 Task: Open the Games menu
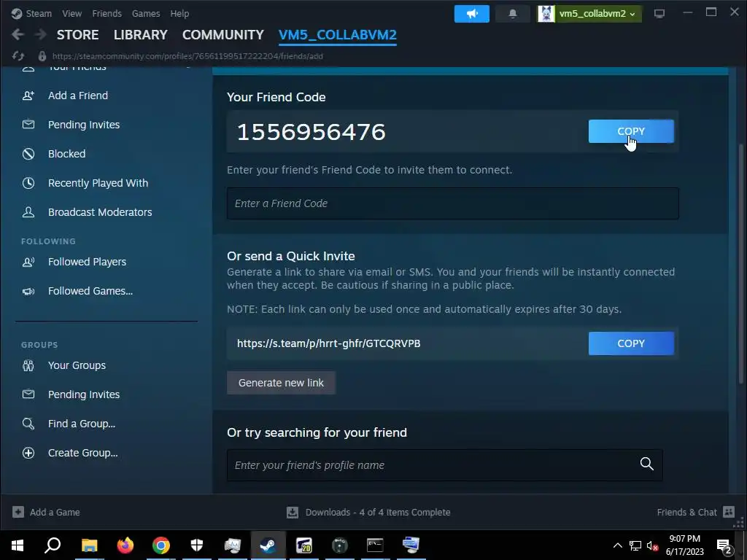146,14
